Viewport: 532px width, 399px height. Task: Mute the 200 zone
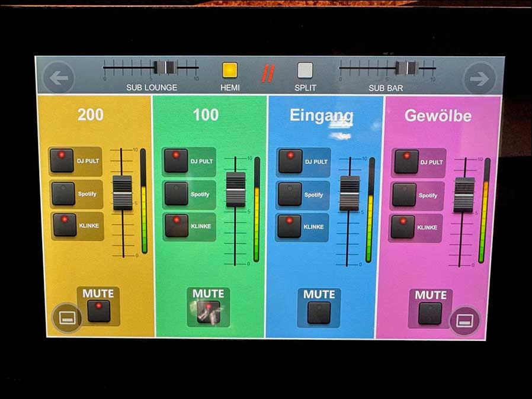tap(99, 311)
